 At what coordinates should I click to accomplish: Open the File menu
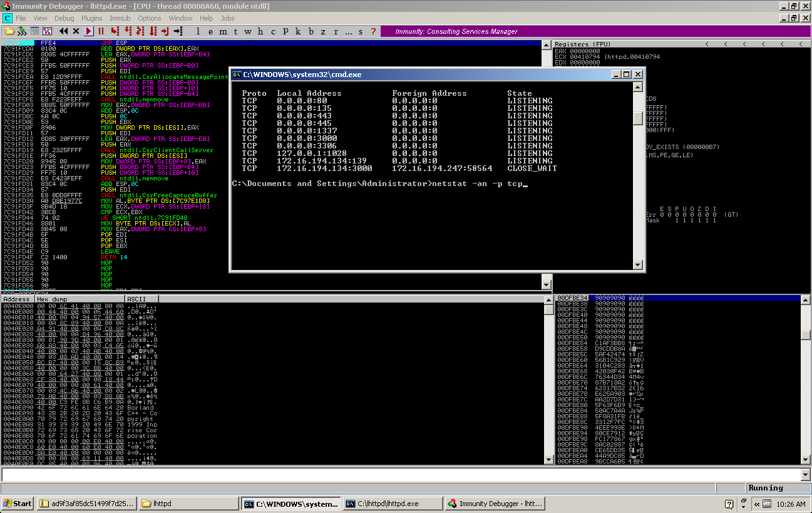tap(21, 18)
